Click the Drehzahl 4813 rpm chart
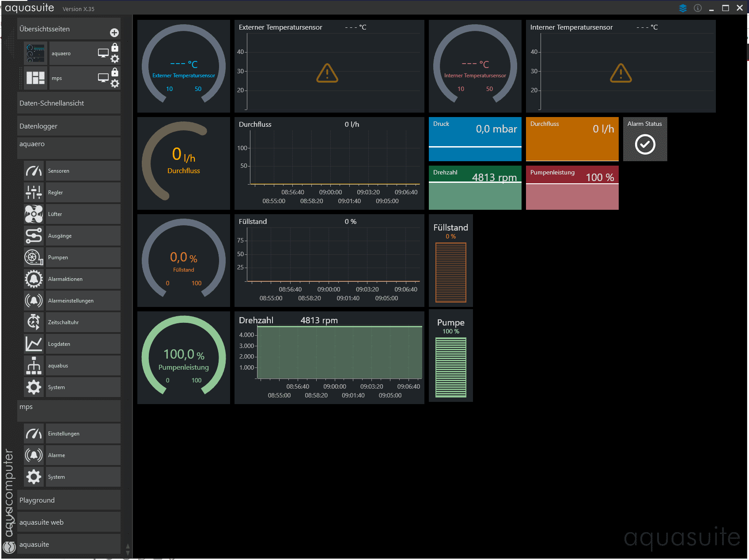The width and height of the screenshot is (749, 560). click(x=329, y=358)
